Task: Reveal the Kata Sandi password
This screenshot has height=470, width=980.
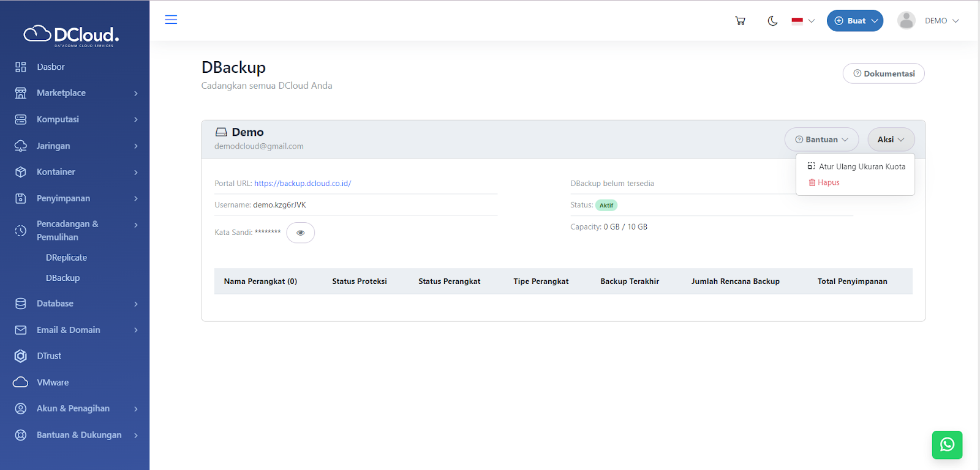Action: (x=300, y=233)
